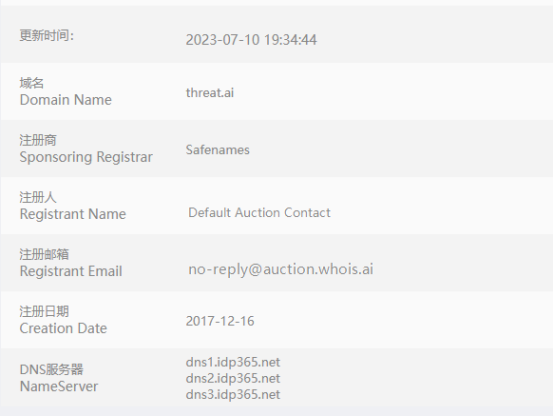The height and width of the screenshot is (416, 554).
Task: Select the domain name threat.ai
Action: 210,93
